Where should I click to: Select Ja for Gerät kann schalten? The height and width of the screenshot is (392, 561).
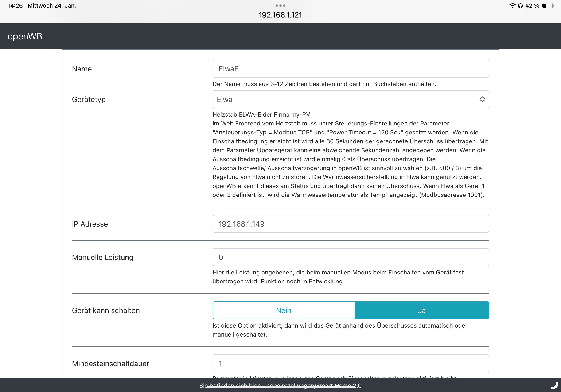tap(421, 310)
